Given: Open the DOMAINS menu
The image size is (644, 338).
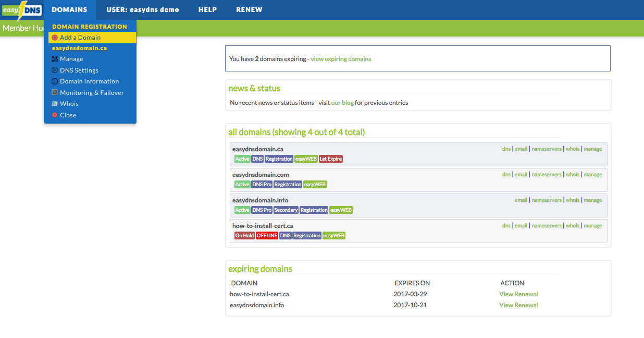Looking at the screenshot, I should pyautogui.click(x=69, y=9).
